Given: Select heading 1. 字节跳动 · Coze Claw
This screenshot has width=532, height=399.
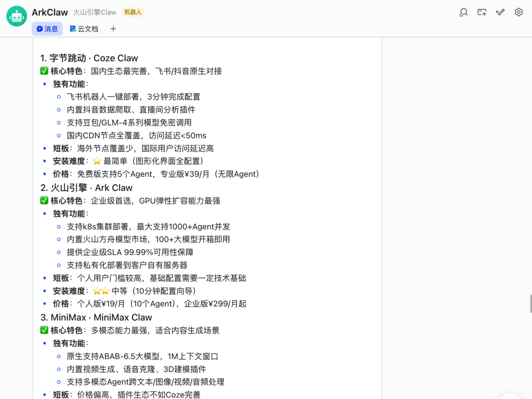Looking at the screenshot, I should click(x=89, y=58).
